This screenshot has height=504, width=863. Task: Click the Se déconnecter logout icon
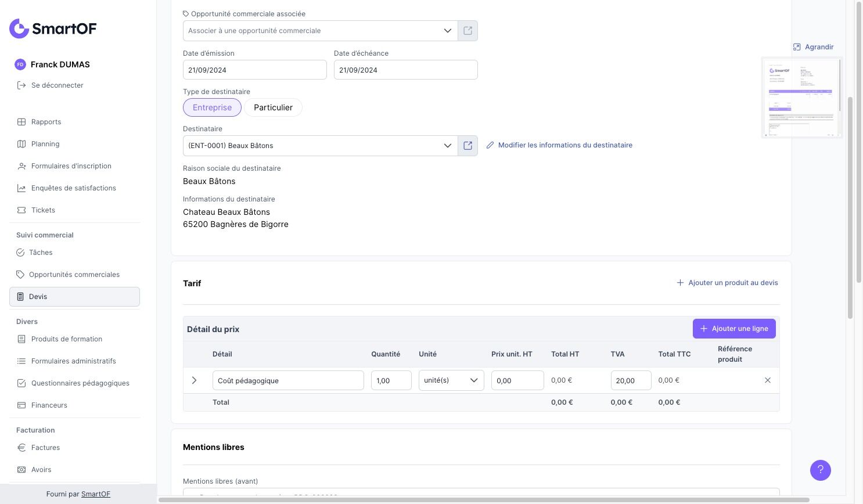[x=21, y=85]
